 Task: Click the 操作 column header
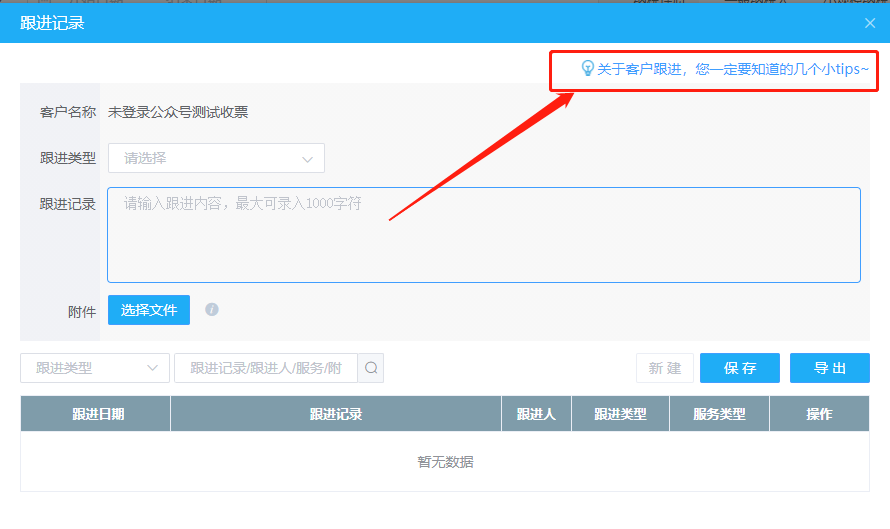click(x=819, y=414)
